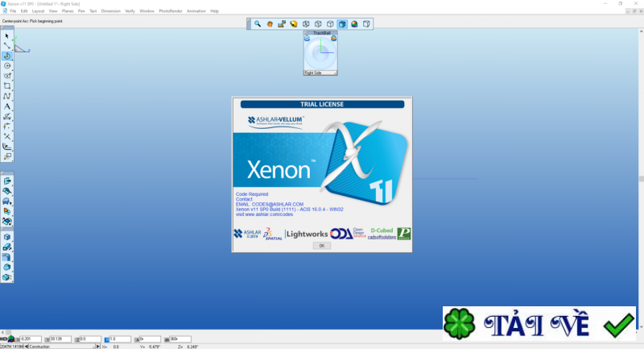This screenshot has width=644, height=349.
Task: Open the File menu
Action: pyautogui.click(x=13, y=11)
